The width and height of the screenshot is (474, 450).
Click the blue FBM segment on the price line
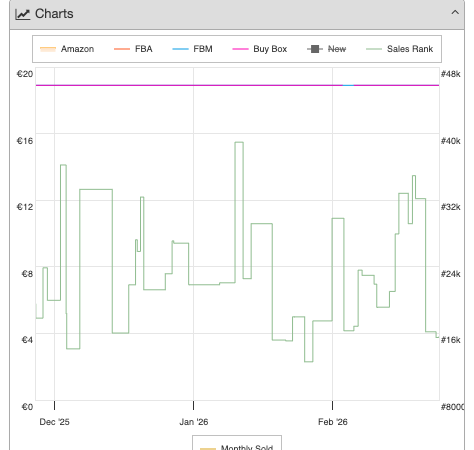[348, 85]
